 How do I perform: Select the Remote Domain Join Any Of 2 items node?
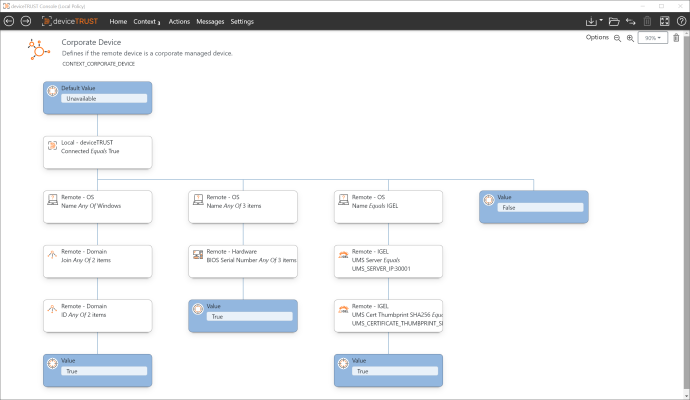pyautogui.click(x=98, y=261)
